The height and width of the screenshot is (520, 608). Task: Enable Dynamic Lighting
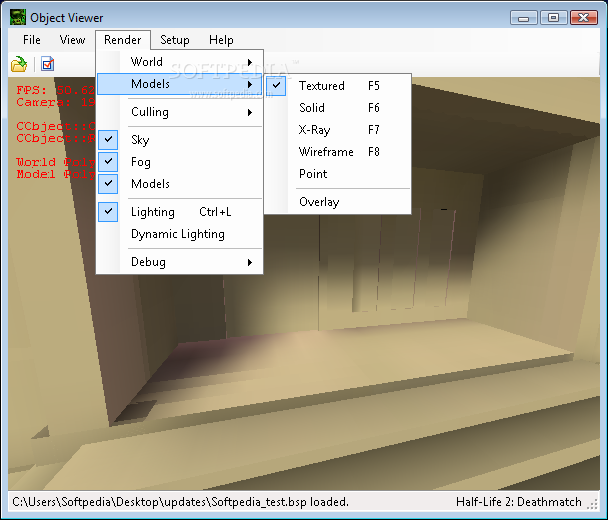tap(180, 234)
